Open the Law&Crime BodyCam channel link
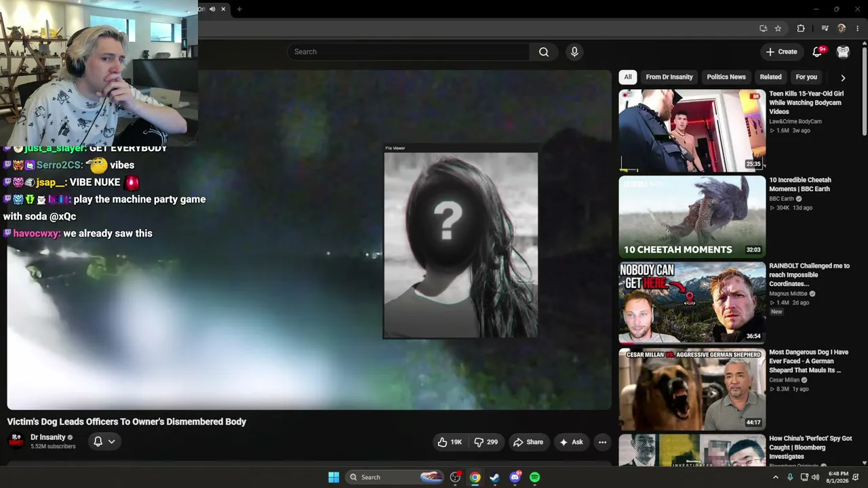 795,122
